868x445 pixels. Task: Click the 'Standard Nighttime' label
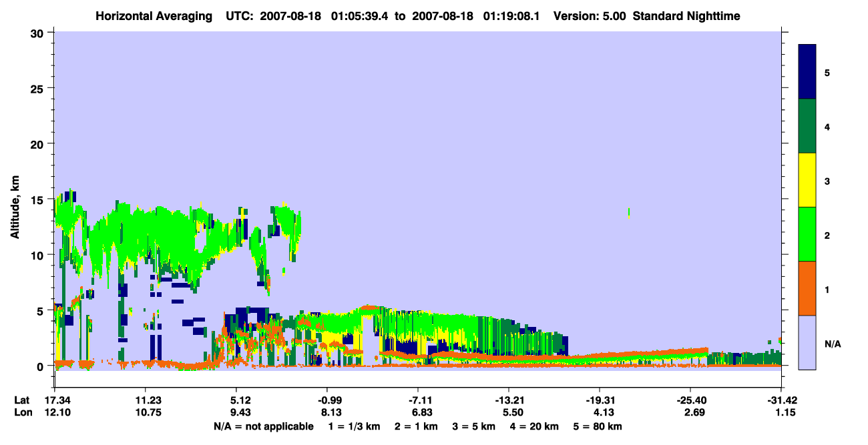click(x=686, y=15)
